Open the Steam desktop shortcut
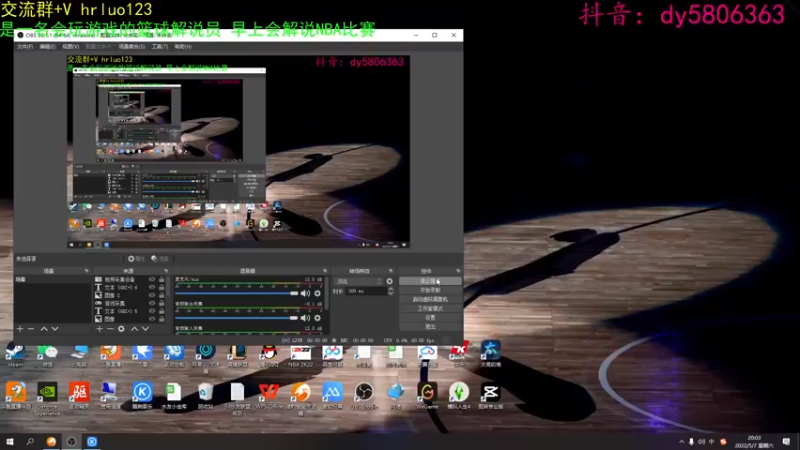The width and height of the screenshot is (800, 450). point(15,354)
